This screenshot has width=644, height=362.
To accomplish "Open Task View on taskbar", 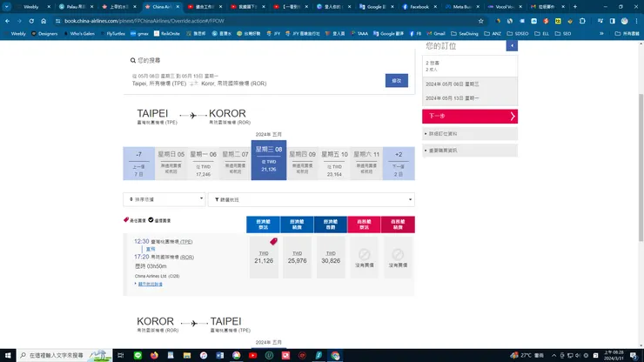I will (121, 355).
